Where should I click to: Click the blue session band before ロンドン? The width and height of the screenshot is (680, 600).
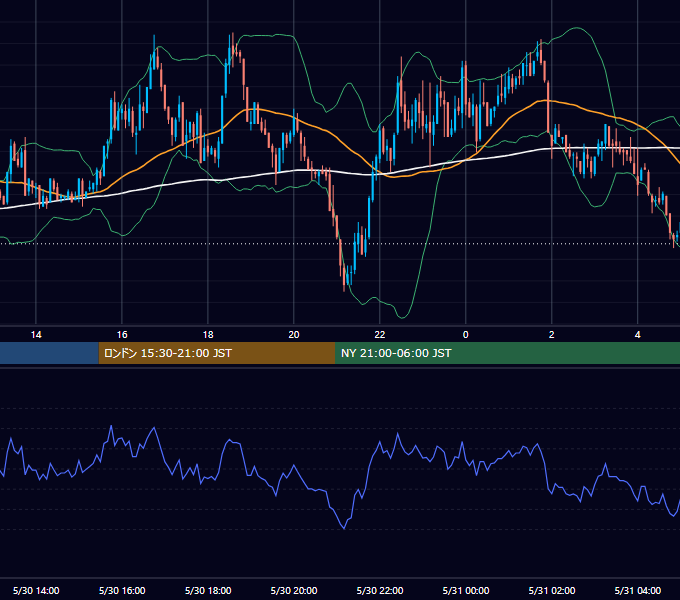click(x=49, y=353)
